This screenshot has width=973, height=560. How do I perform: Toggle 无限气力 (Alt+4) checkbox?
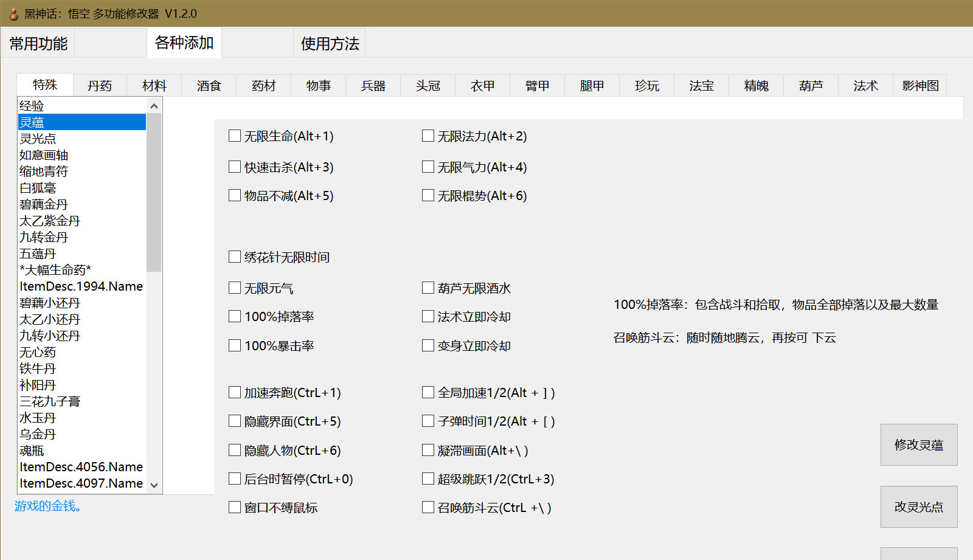(428, 167)
